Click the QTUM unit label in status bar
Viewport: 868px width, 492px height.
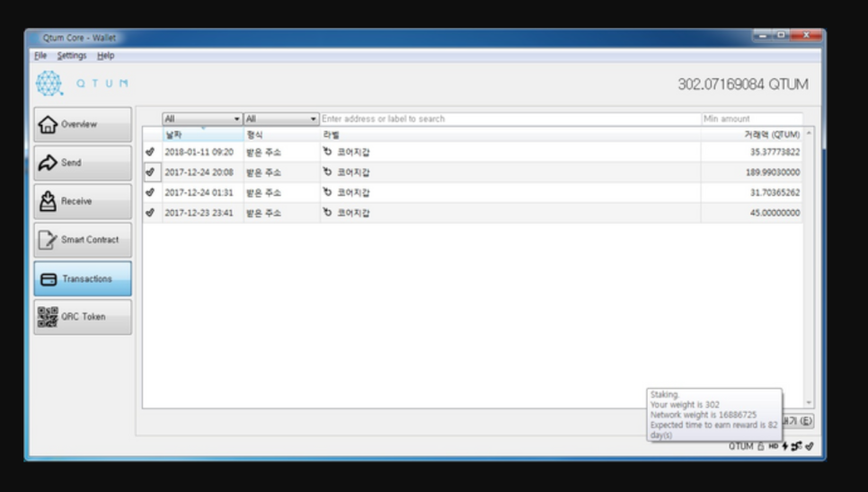coord(740,446)
